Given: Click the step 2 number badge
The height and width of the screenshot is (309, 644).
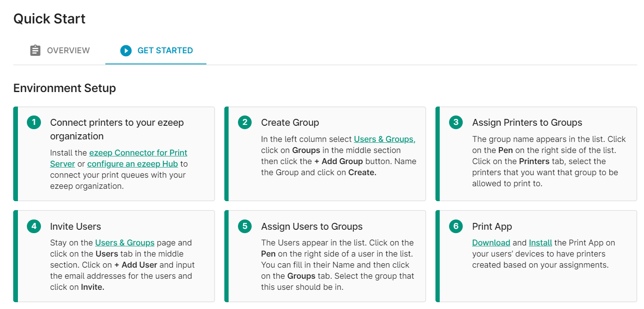Looking at the screenshot, I should (x=244, y=122).
